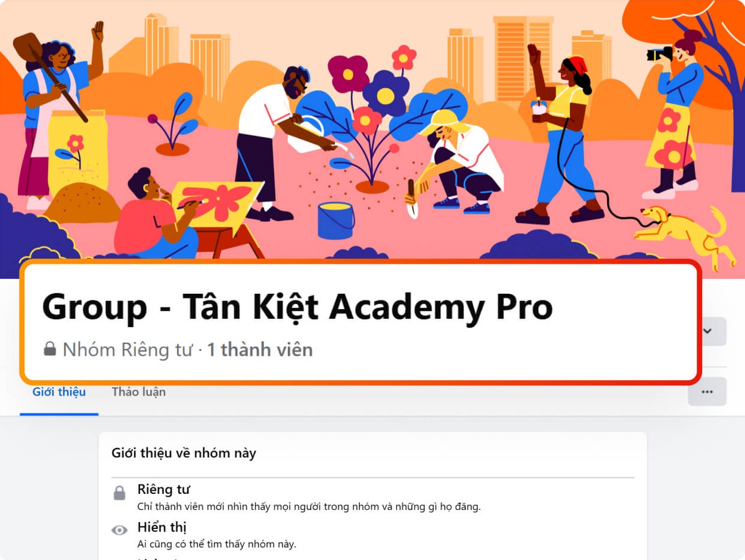Click the Hiển thị heading in about section
745x560 pixels.
pyautogui.click(x=162, y=527)
